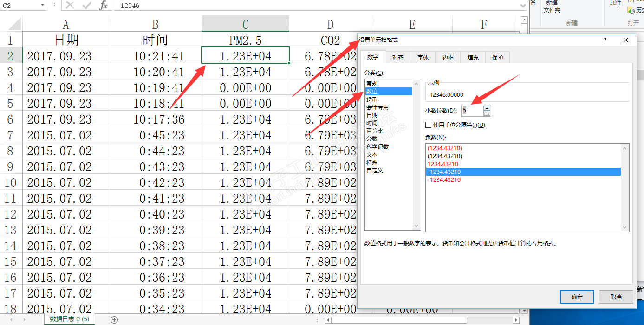Select row 2 header
The width and height of the screenshot is (644, 325).
tap(11, 56)
